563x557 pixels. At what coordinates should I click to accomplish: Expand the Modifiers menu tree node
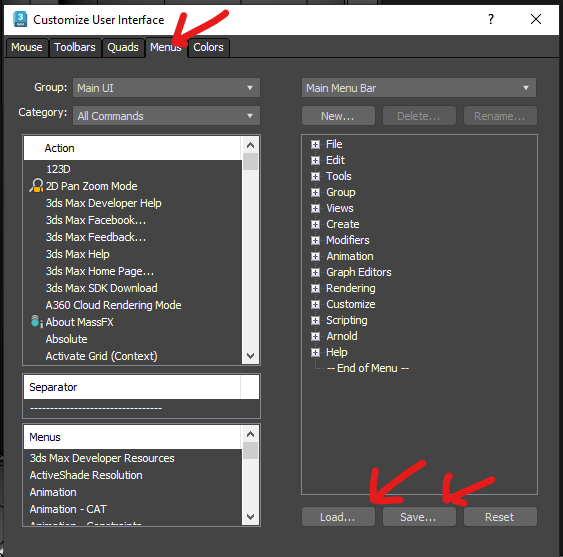pos(315,240)
